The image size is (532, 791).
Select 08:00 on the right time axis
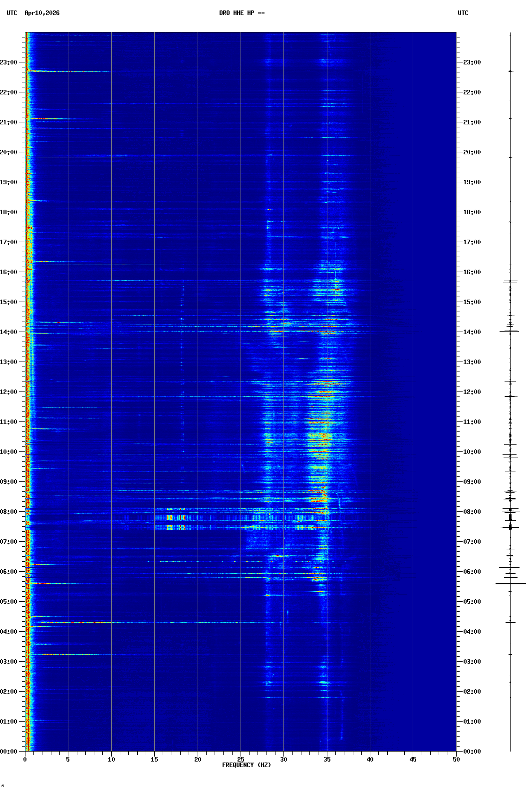pos(472,512)
